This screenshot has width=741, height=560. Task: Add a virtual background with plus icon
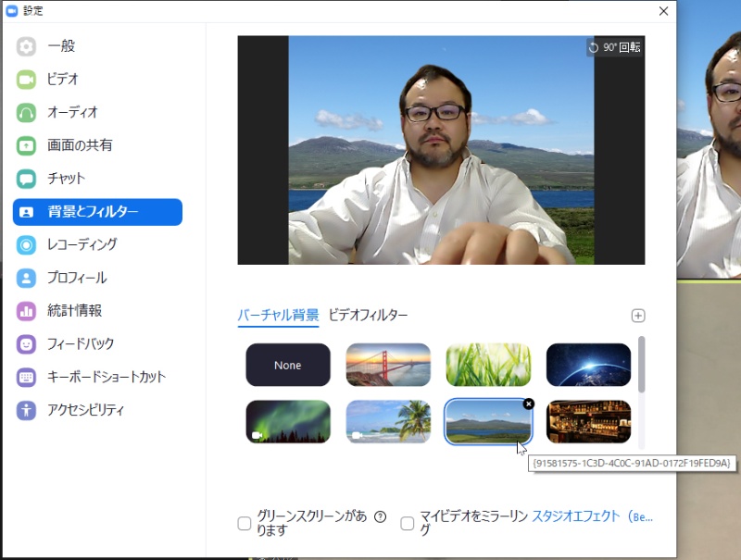[637, 316]
